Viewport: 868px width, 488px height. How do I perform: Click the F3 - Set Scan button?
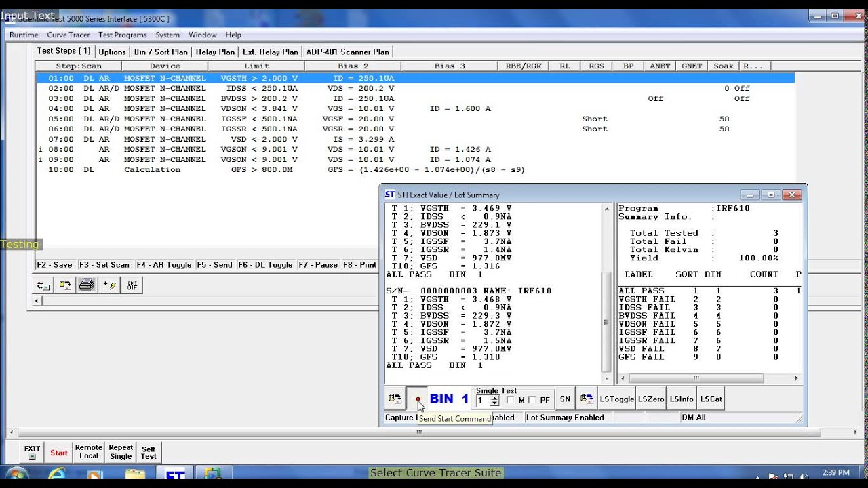104,265
